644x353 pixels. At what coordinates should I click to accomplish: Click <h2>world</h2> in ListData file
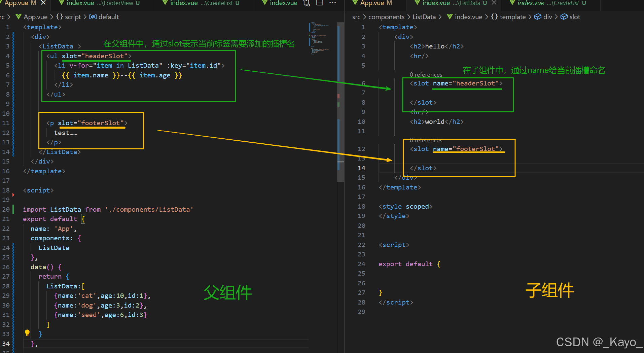437,121
